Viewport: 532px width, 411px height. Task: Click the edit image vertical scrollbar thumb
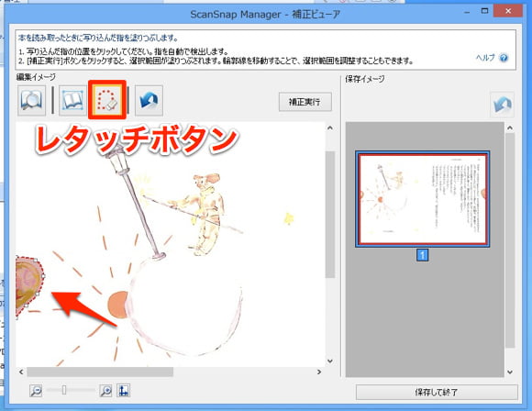pos(330,215)
